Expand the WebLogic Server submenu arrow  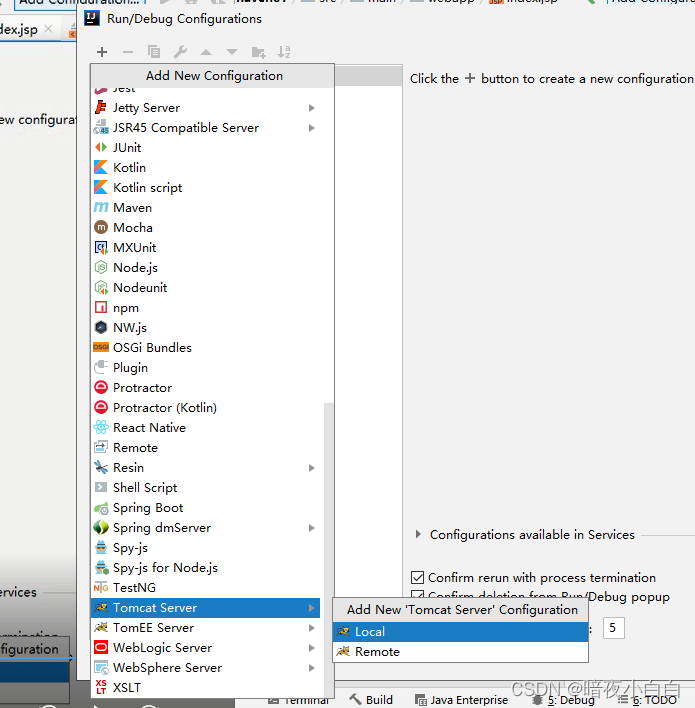(312, 647)
